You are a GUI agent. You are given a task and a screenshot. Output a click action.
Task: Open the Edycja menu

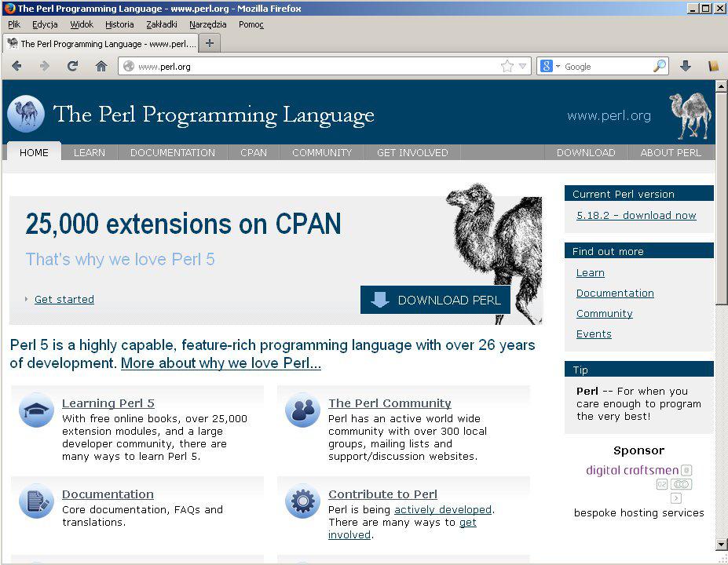pos(45,24)
